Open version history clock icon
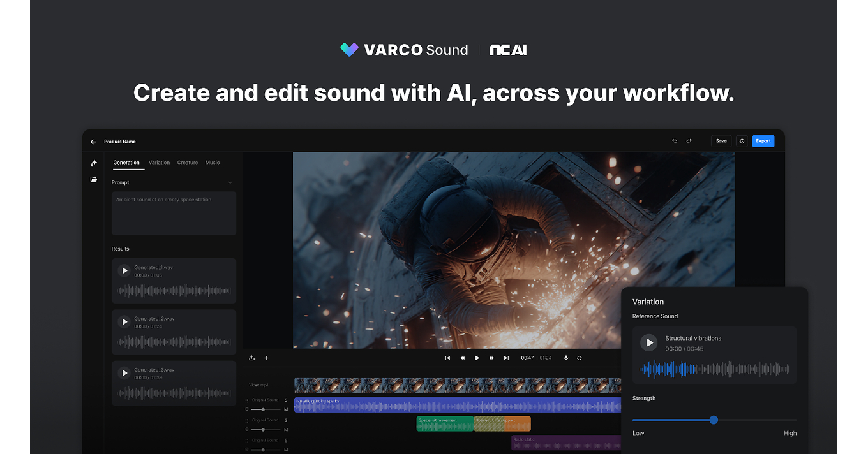Screen dimensions: 868x454 742,141
